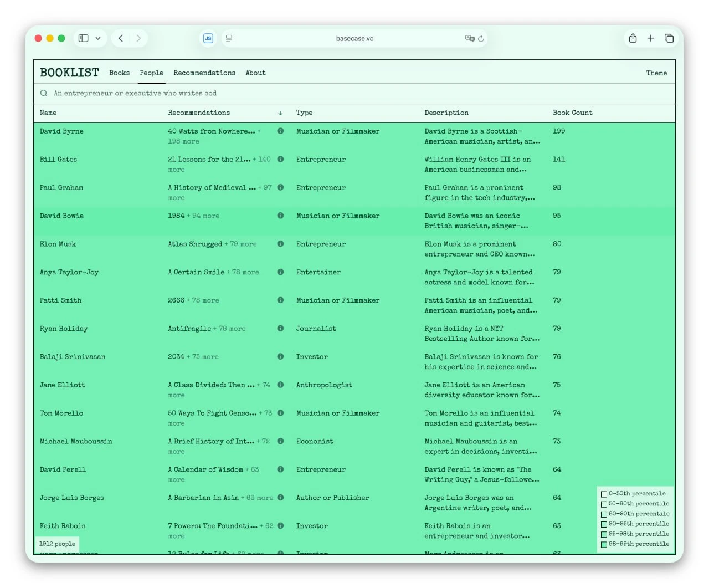Viewport: 709px width, 588px height.
Task: Toggle the 50-80th percentile checkbox
Action: (x=604, y=504)
